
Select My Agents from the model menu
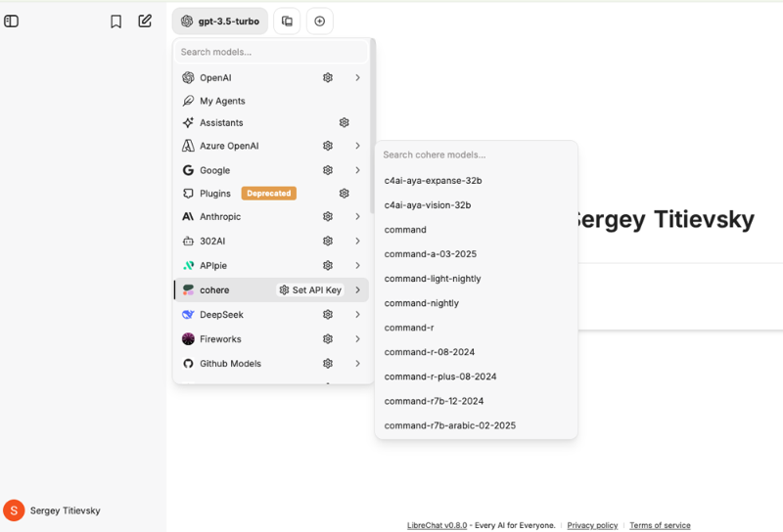[x=222, y=101]
